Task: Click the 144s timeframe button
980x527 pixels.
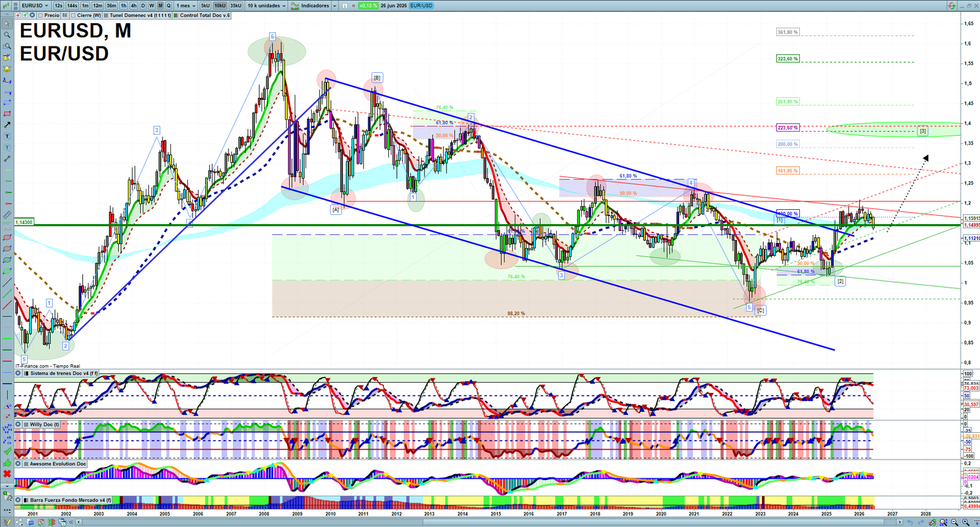Action: 72,6
